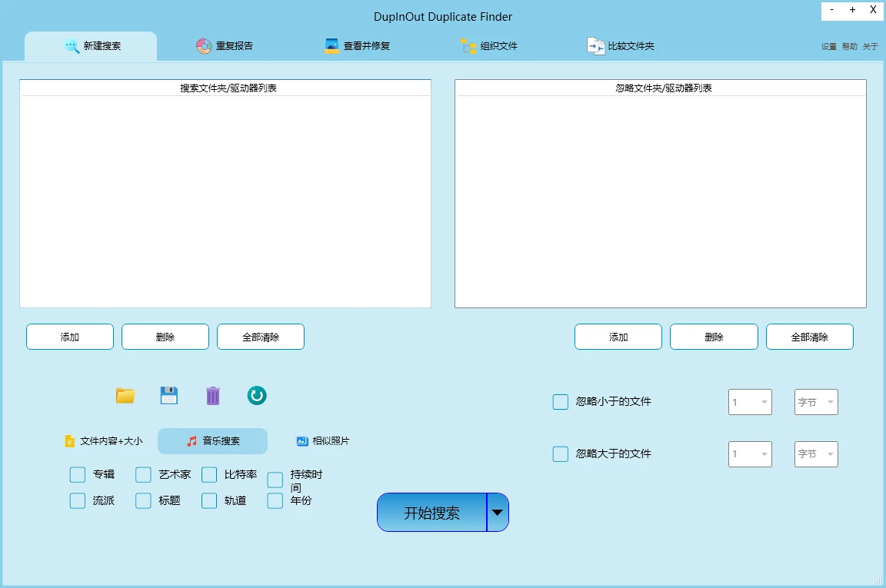Open a saved search using the folder icon

pos(125,395)
